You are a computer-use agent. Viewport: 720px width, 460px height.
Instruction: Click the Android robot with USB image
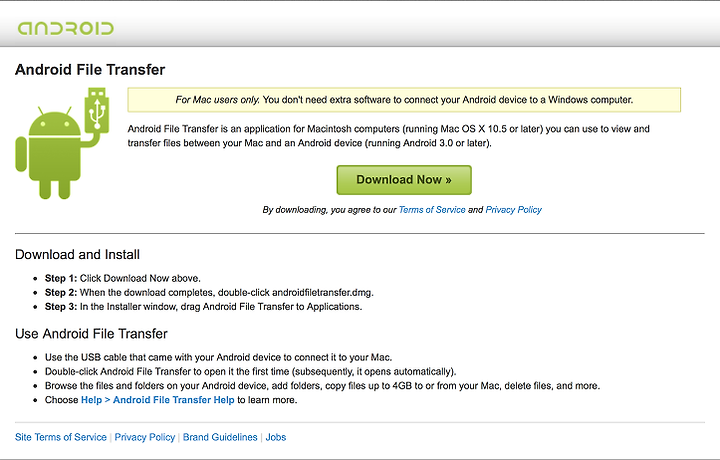62,143
